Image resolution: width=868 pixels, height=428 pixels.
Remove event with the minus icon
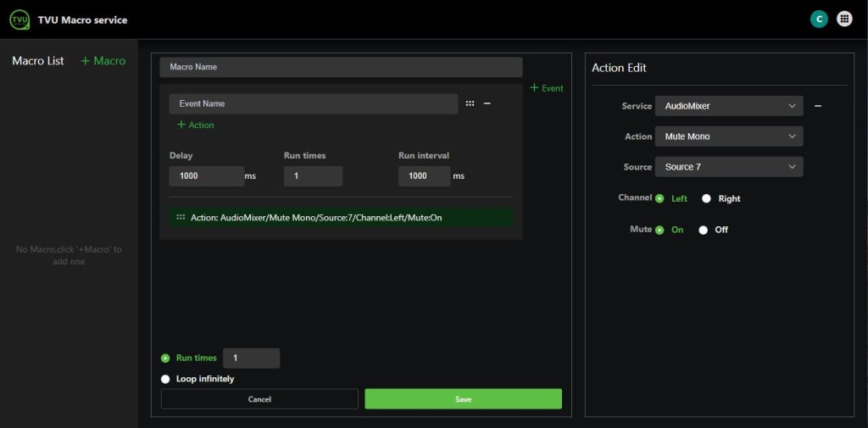(x=487, y=103)
